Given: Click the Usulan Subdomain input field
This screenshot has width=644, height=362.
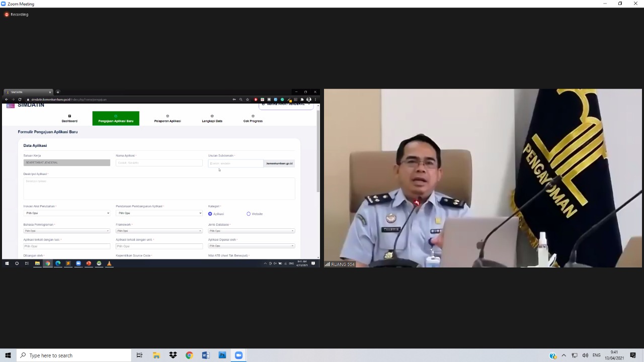Looking at the screenshot, I should coord(236,163).
